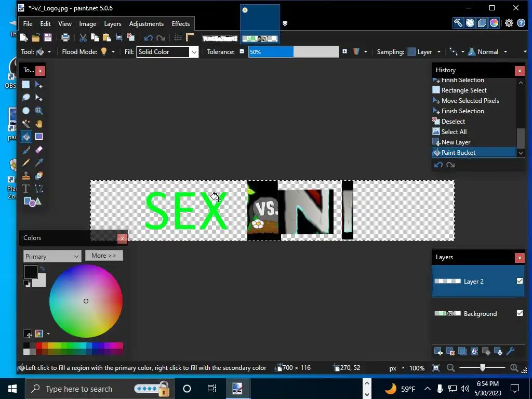Image resolution: width=532 pixels, height=399 pixels.
Task: Open the Effects menu
Action: (x=180, y=24)
